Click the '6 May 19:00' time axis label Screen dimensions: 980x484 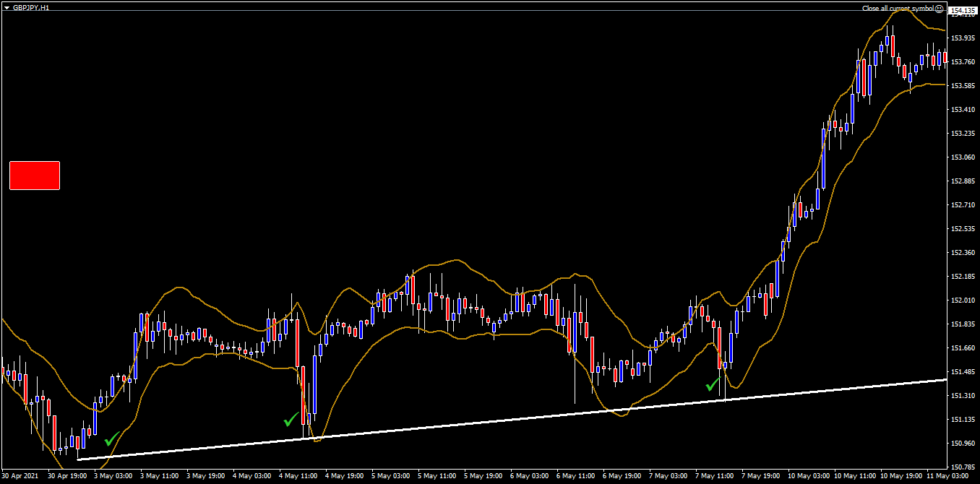[622, 477]
